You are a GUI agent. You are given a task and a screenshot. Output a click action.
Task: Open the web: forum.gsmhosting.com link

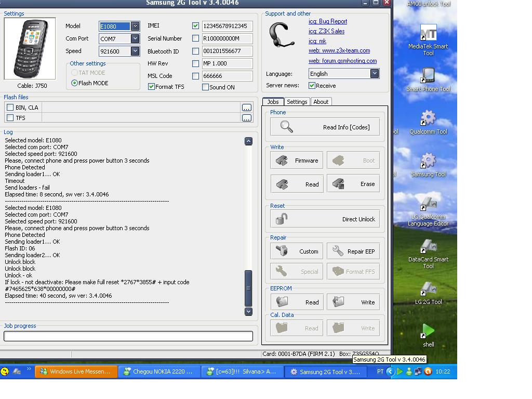pyautogui.click(x=343, y=61)
